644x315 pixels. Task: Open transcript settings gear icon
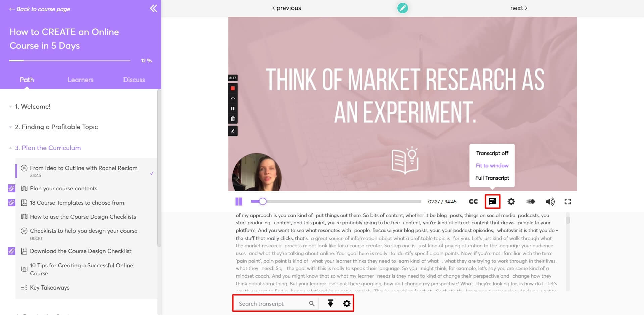347,303
